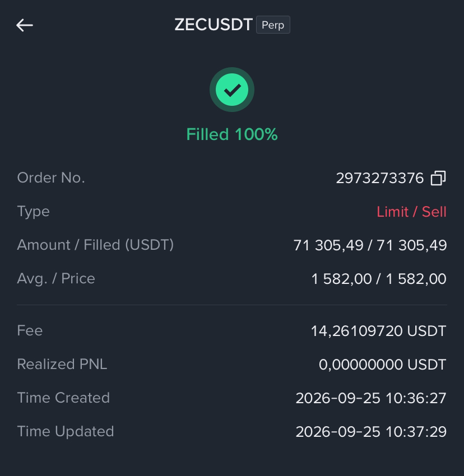Screen dimensions: 464x476
Task: Tap the Time Updated timestamp
Action: pos(371,432)
